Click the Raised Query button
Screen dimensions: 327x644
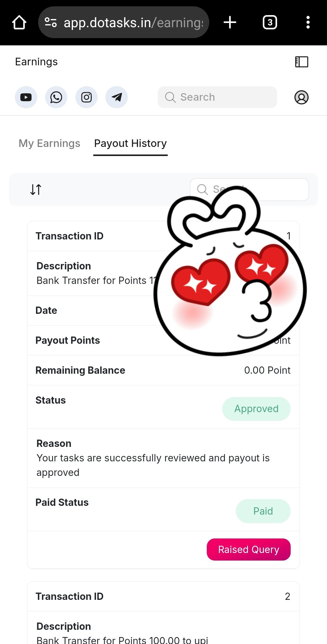click(x=249, y=549)
